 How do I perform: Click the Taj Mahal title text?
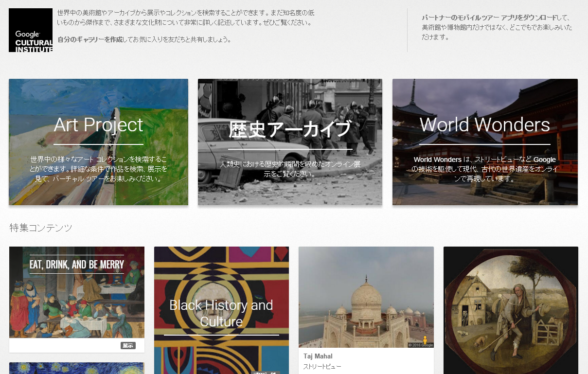click(x=318, y=356)
